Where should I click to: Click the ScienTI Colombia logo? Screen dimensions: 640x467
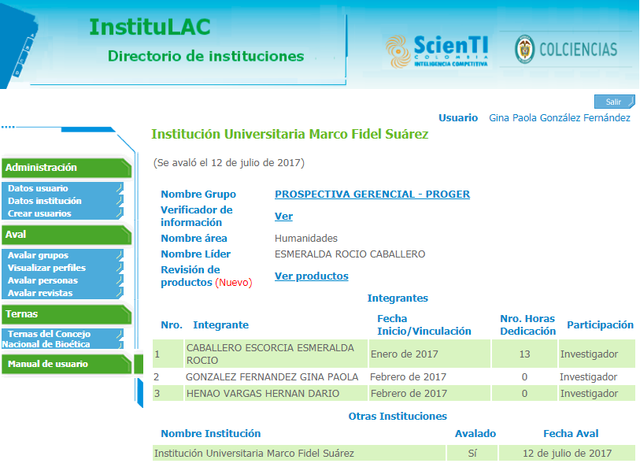coord(437,51)
